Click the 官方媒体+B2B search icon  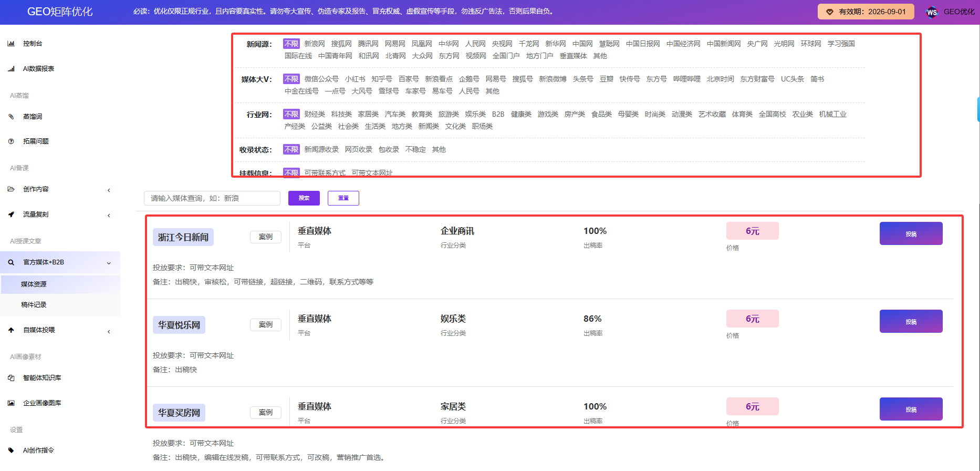point(11,262)
